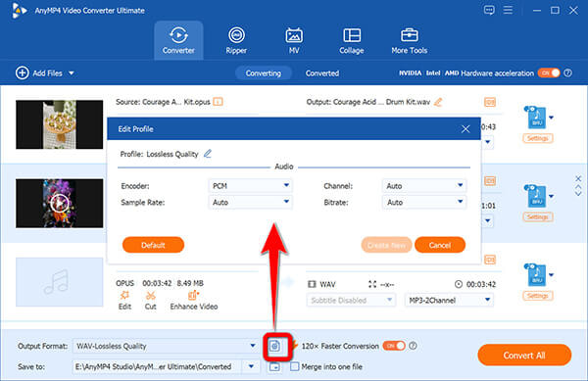588x381 pixels.
Task: Expand the Save to path dropdown
Action: point(251,366)
